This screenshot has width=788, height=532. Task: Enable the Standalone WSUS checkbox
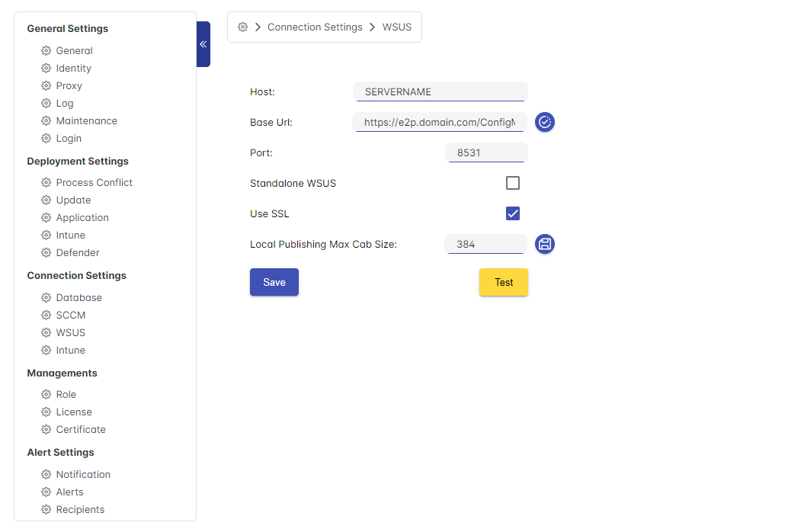click(x=513, y=183)
